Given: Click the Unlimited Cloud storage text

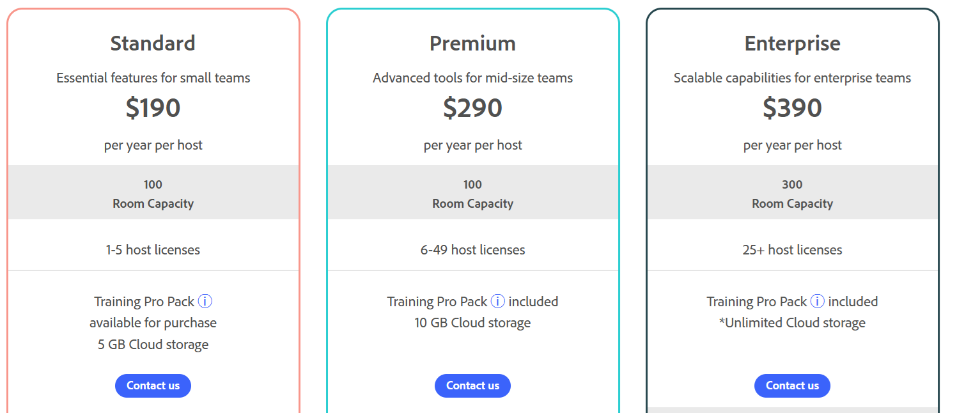Looking at the screenshot, I should point(792,323).
